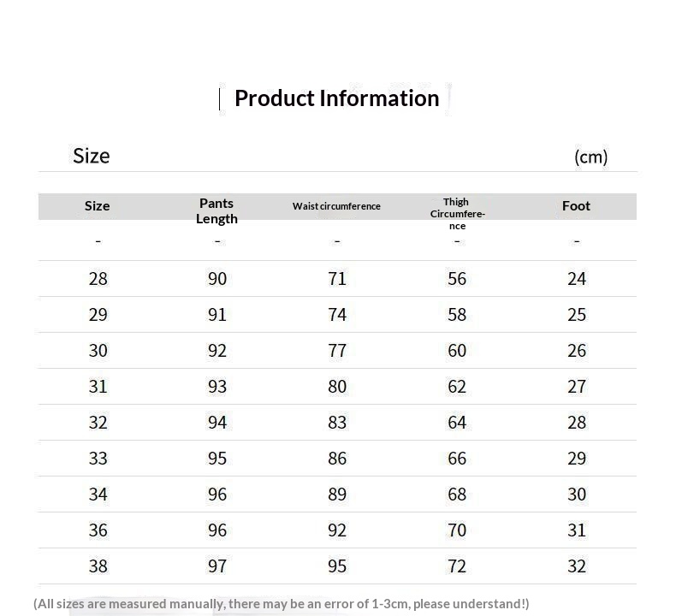The height and width of the screenshot is (616, 676).
Task: Click pants length value 90
Action: 217,279
